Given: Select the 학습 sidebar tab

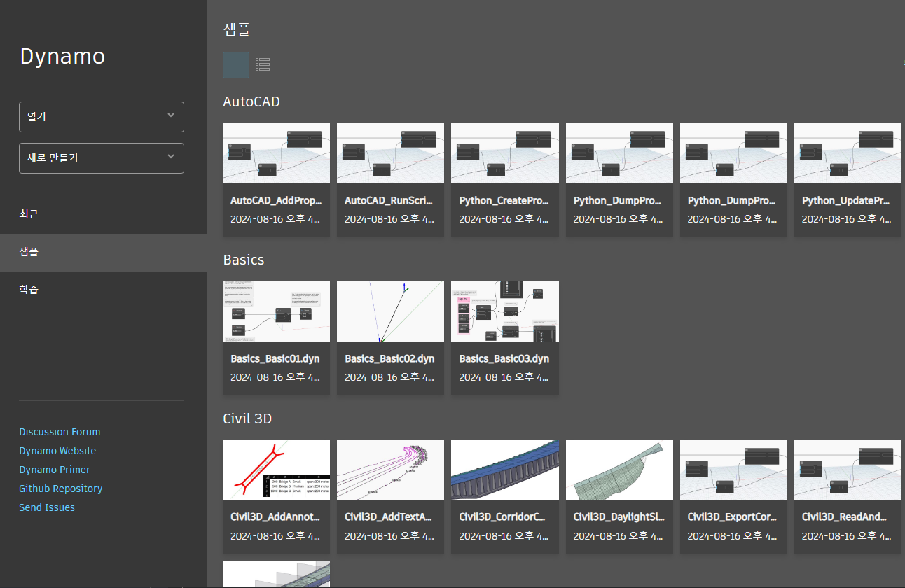Looking at the screenshot, I should pos(29,289).
